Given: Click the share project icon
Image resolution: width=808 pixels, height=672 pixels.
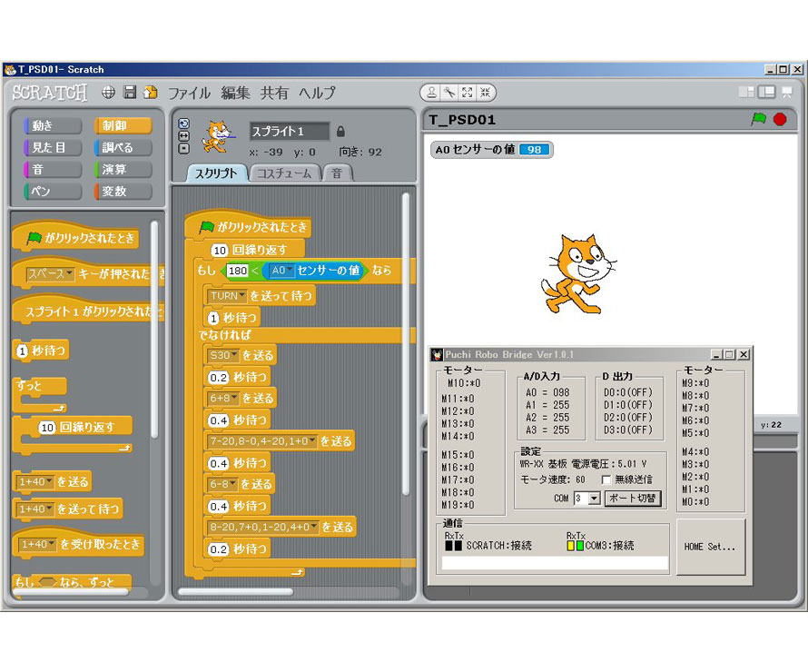Looking at the screenshot, I should click(x=151, y=93).
